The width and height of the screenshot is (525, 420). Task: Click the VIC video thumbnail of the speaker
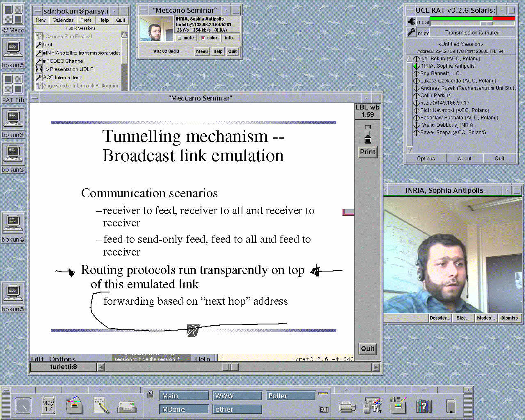(156, 29)
